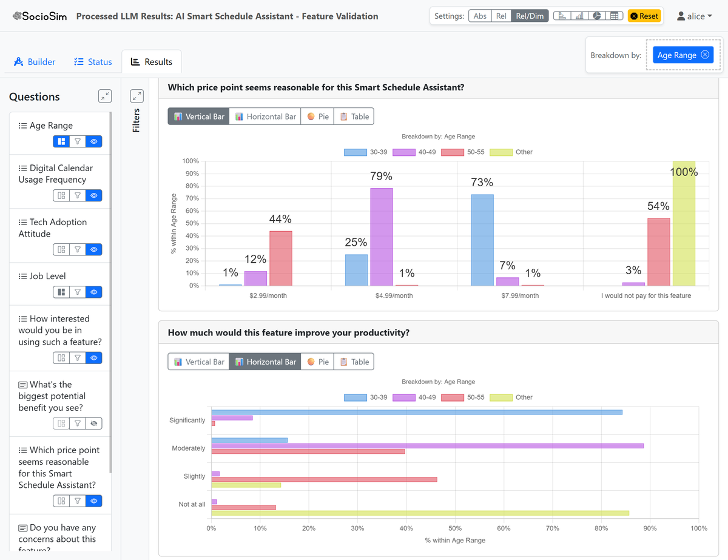Select the Age Range question in list
The height and width of the screenshot is (560, 728).
[x=51, y=126]
